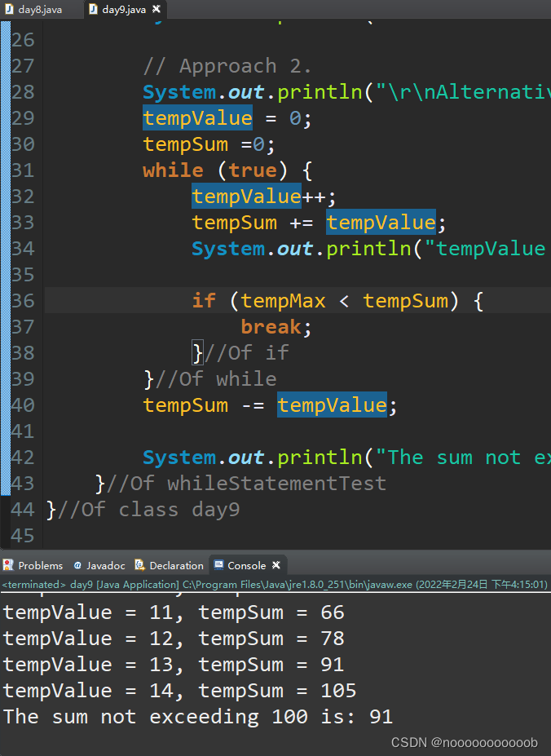Click line number 36 in the gutter

click(x=23, y=301)
